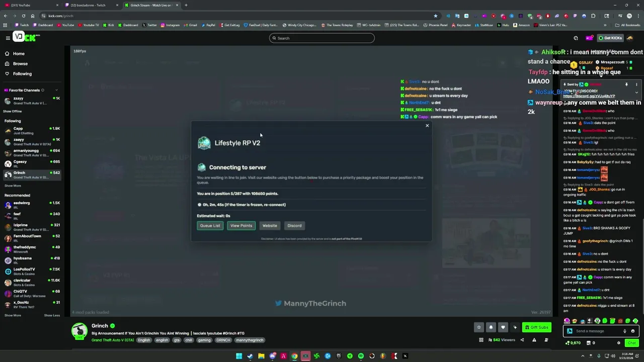Click the Grand Theft Auto V category link

click(113, 340)
